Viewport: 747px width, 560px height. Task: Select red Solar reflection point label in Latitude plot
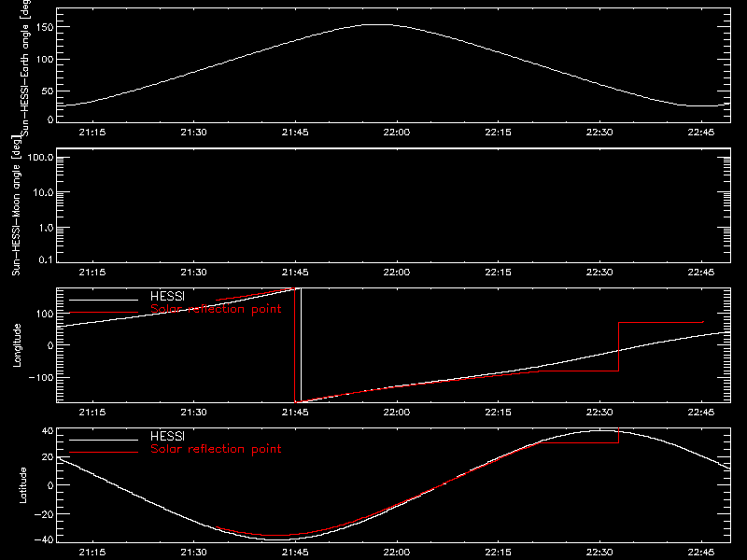pos(216,449)
